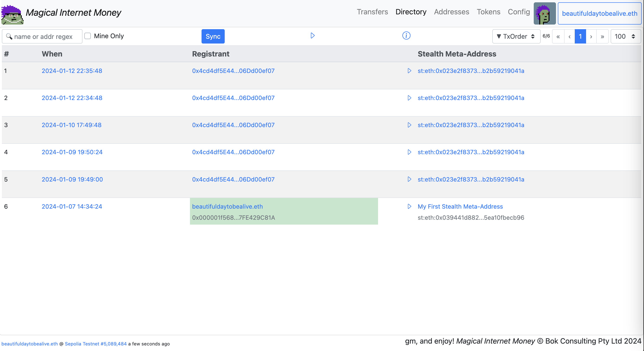Go to next page with single right chevron

pos(591,37)
